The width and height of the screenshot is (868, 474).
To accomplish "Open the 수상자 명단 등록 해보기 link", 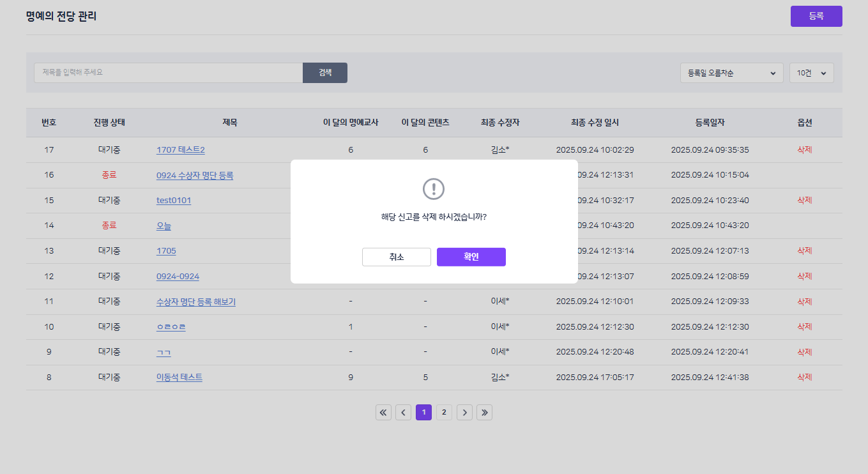I will 195,302.
